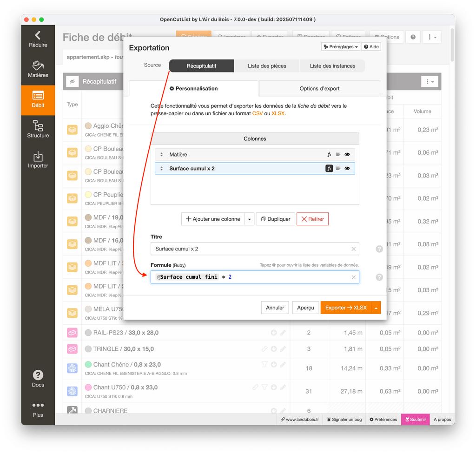
Task: Open the Matières sidebar section
Action: pyautogui.click(x=38, y=69)
